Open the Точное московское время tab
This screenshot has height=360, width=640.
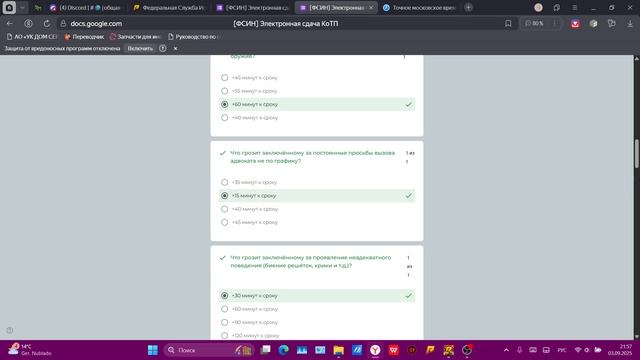point(419,8)
